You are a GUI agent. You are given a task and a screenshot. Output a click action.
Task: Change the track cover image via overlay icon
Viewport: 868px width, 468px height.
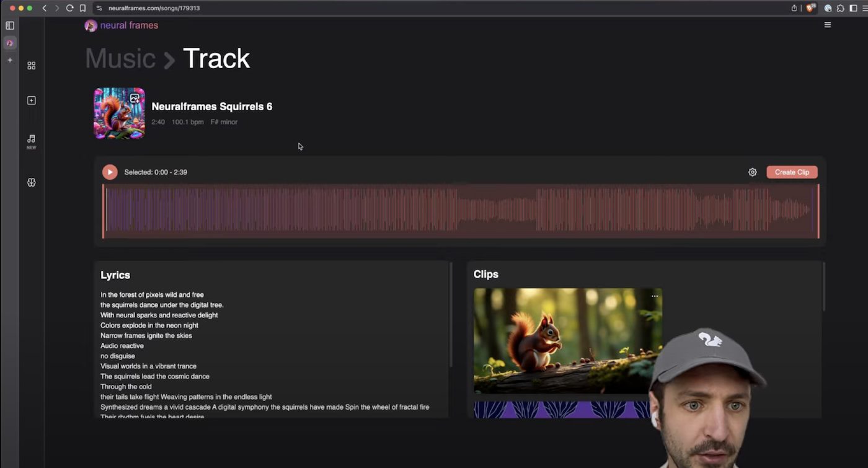135,98
